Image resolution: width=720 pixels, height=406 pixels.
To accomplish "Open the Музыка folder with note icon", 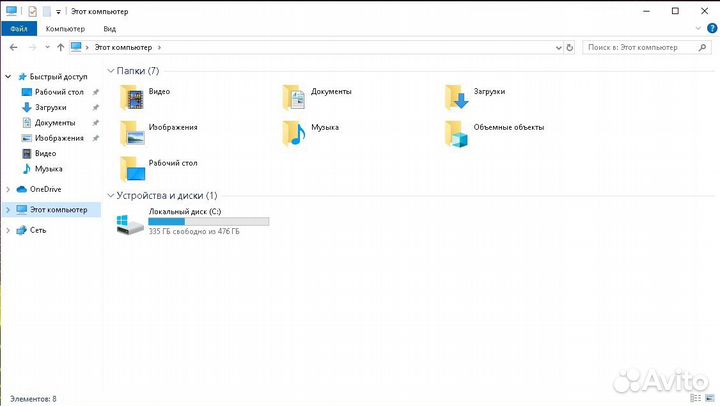I will click(x=295, y=132).
